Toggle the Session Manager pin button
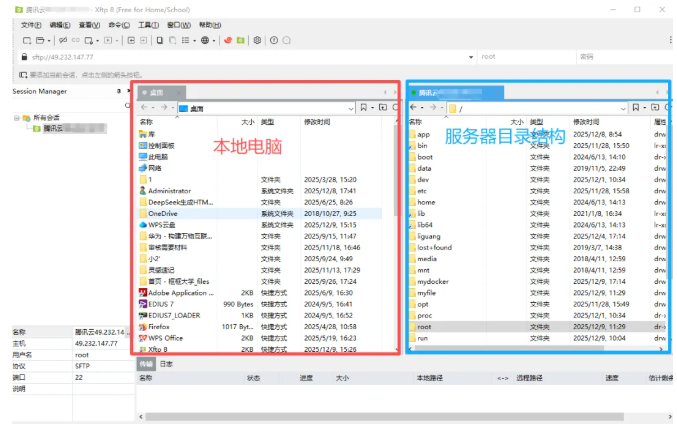677x426 pixels. [x=120, y=91]
